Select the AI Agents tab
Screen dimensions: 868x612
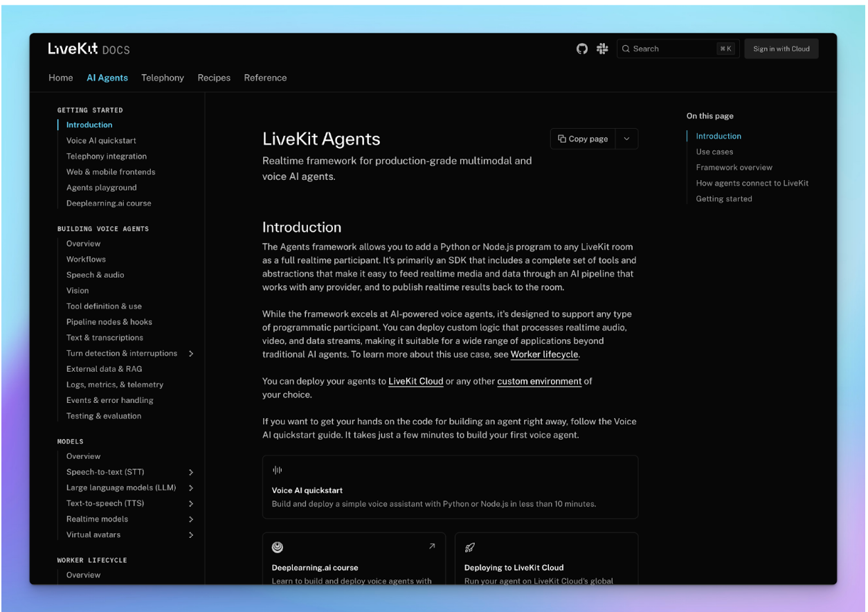coord(107,78)
